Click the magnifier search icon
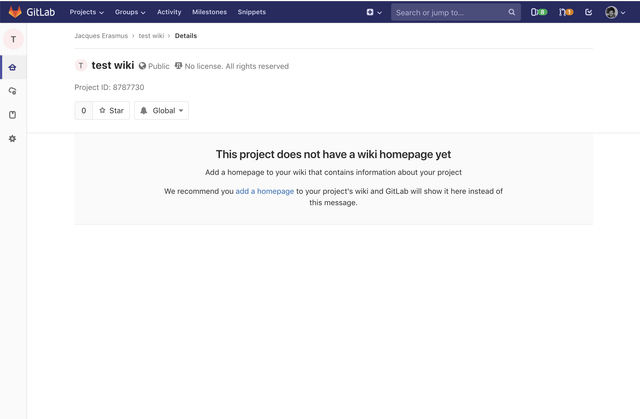 click(x=511, y=12)
